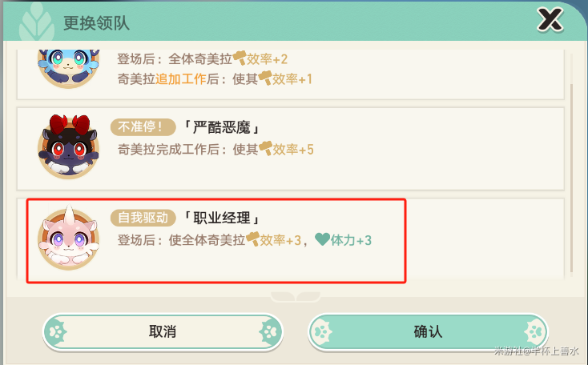Screen dimensions: 588x365
Task: Tap the hammer icon beside 效率+3
Action: coord(253,239)
